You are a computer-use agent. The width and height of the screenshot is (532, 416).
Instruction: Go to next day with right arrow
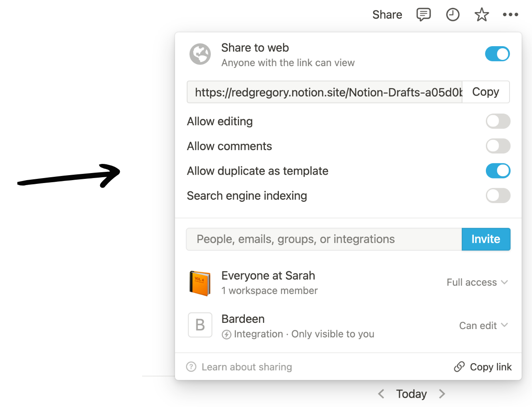coord(442,394)
